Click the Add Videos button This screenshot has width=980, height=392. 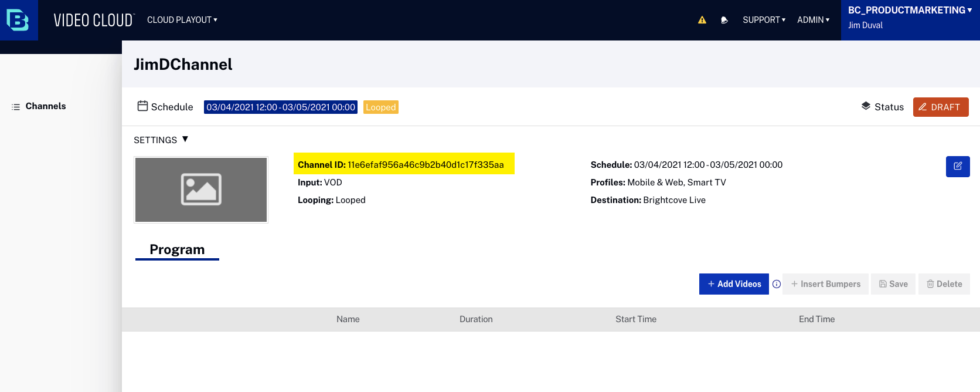[734, 284]
